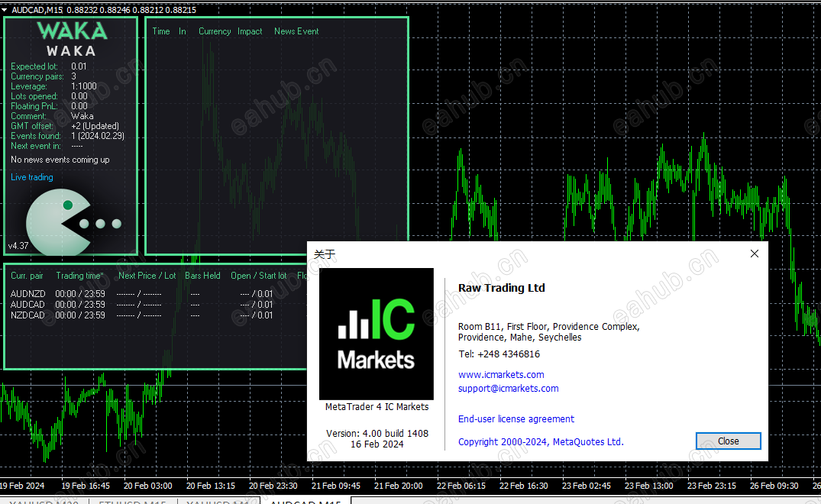Click the chart title dropdown triangle
The height and width of the screenshot is (504, 821).
[4, 9]
